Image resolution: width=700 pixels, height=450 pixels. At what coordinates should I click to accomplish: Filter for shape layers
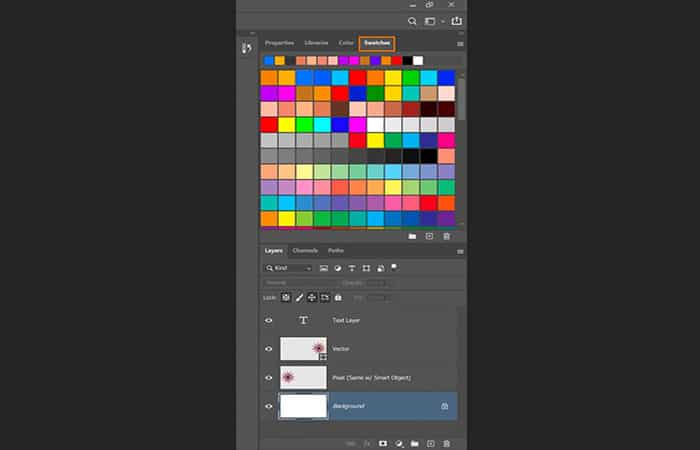(x=366, y=268)
